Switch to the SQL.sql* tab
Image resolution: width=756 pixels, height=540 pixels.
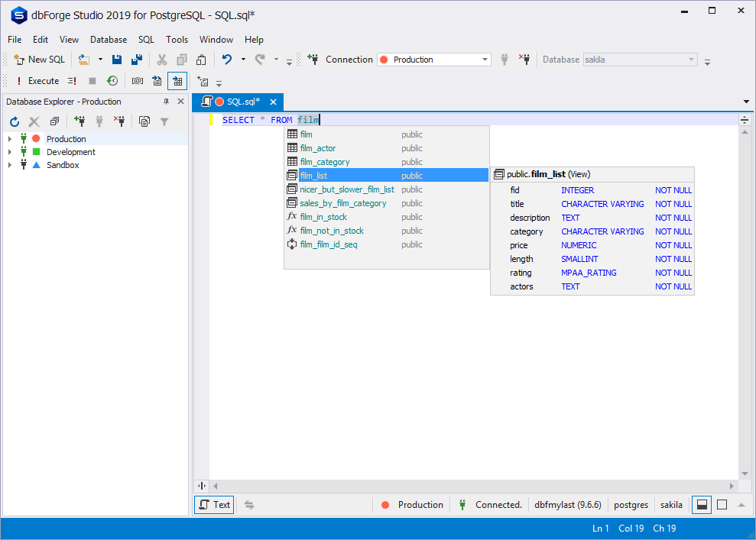point(238,102)
